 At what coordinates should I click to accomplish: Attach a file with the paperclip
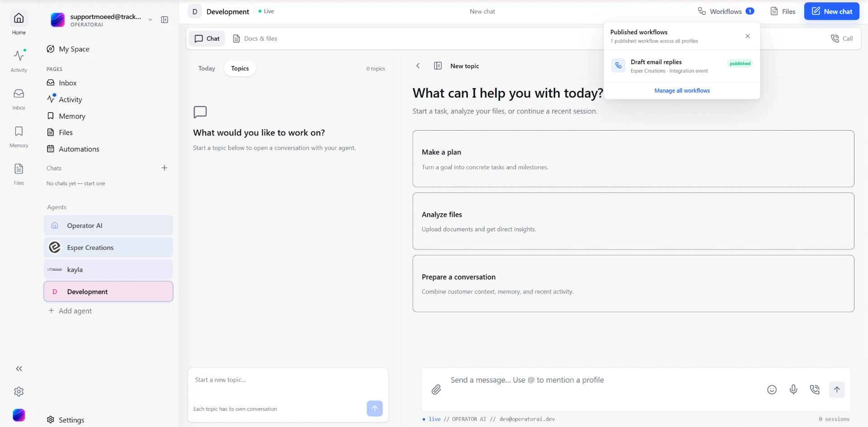click(x=436, y=389)
